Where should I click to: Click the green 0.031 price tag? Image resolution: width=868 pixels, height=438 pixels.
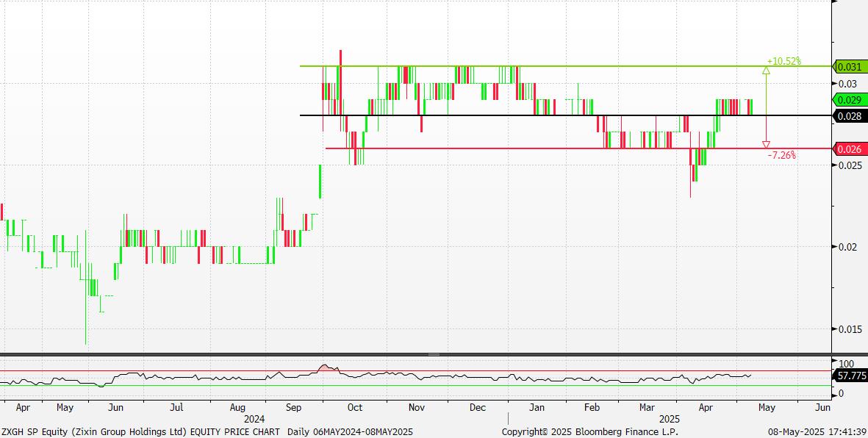849,67
